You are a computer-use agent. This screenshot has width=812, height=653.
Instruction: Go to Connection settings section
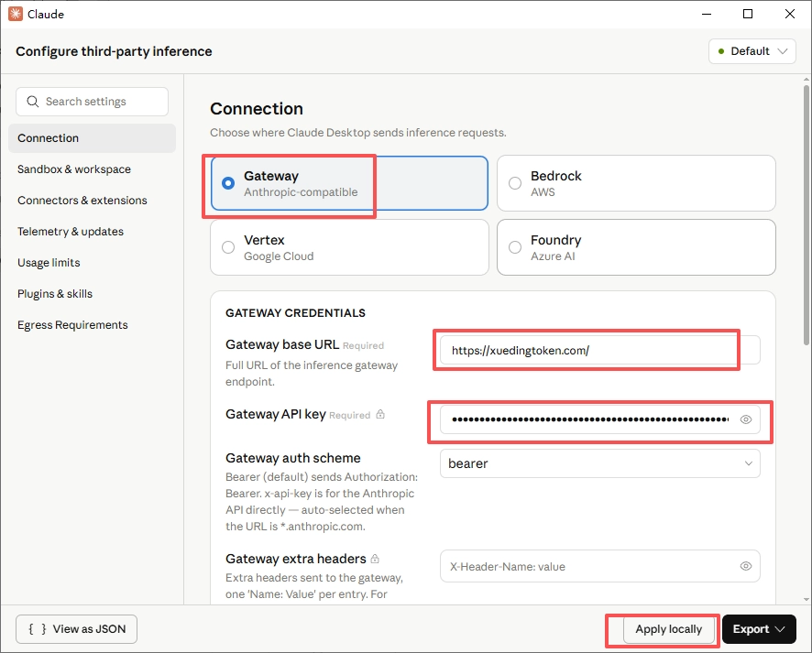pyautogui.click(x=92, y=138)
